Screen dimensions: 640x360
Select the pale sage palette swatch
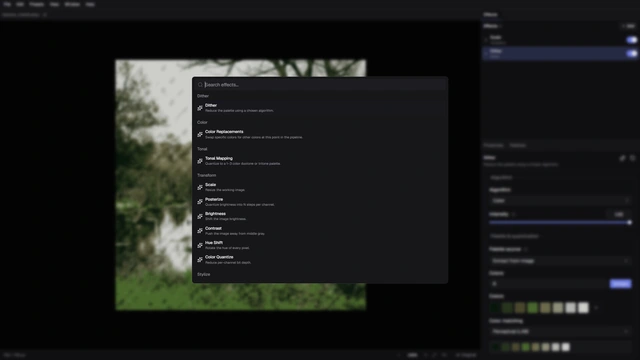click(558, 307)
